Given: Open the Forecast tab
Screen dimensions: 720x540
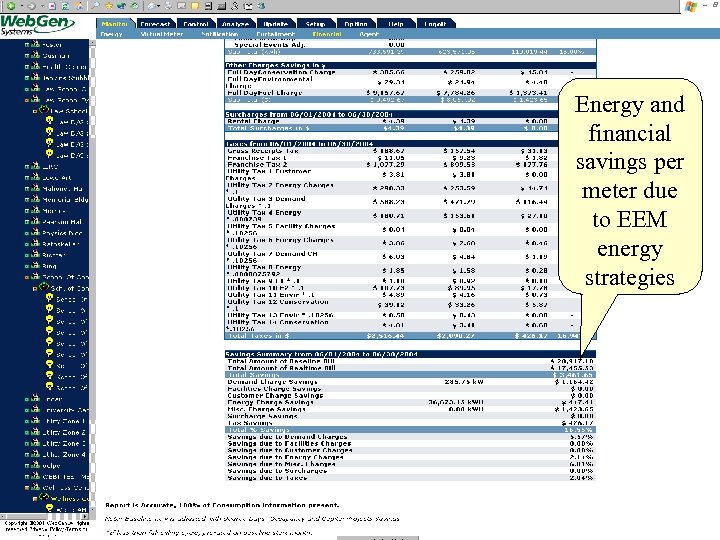Looking at the screenshot, I should click(155, 24).
